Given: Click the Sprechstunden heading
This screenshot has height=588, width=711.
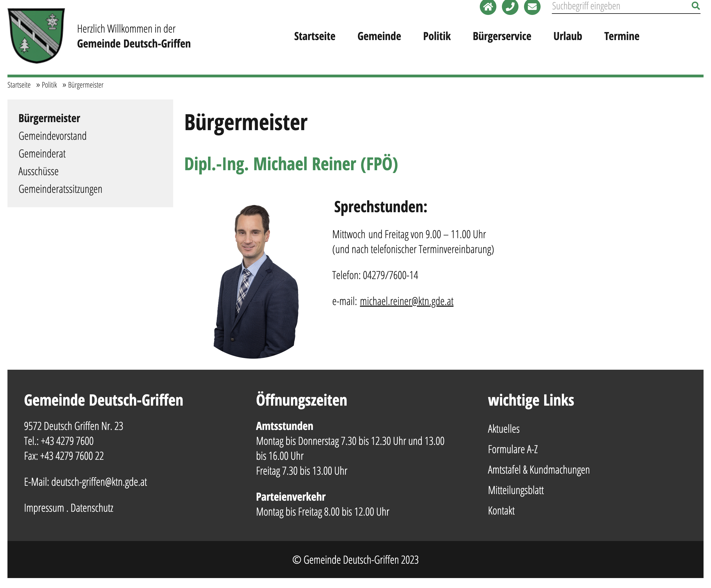Looking at the screenshot, I should point(381,207).
